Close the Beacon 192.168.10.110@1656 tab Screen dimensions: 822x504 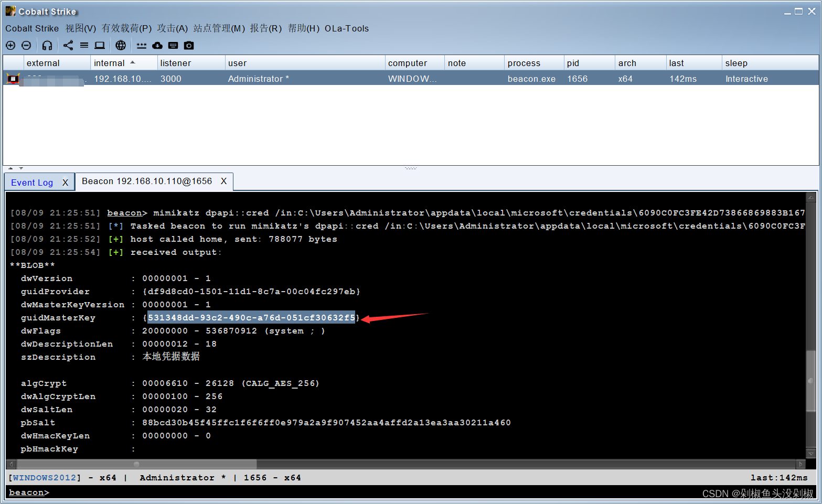(x=223, y=181)
